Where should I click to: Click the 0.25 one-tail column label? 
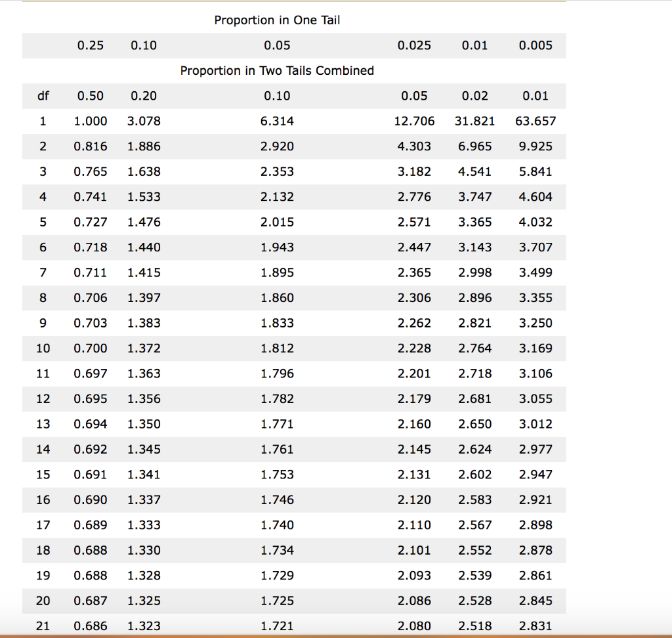[91, 45]
